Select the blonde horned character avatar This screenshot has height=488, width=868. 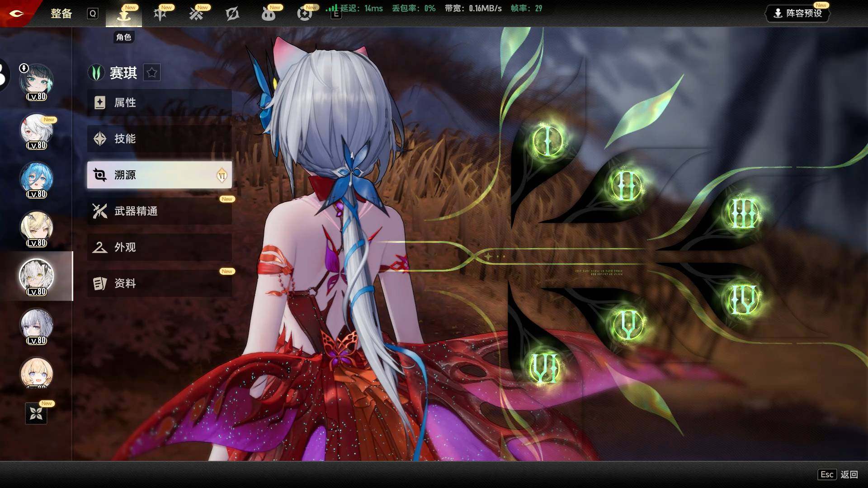click(x=36, y=229)
